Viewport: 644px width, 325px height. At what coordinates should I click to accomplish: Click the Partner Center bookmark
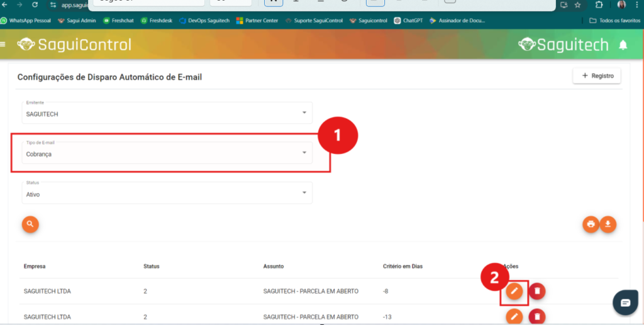click(257, 20)
